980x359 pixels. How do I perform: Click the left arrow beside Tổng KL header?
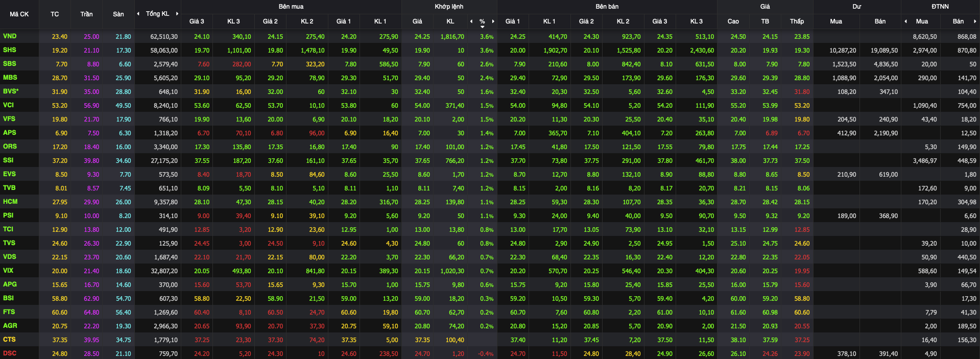click(x=138, y=14)
